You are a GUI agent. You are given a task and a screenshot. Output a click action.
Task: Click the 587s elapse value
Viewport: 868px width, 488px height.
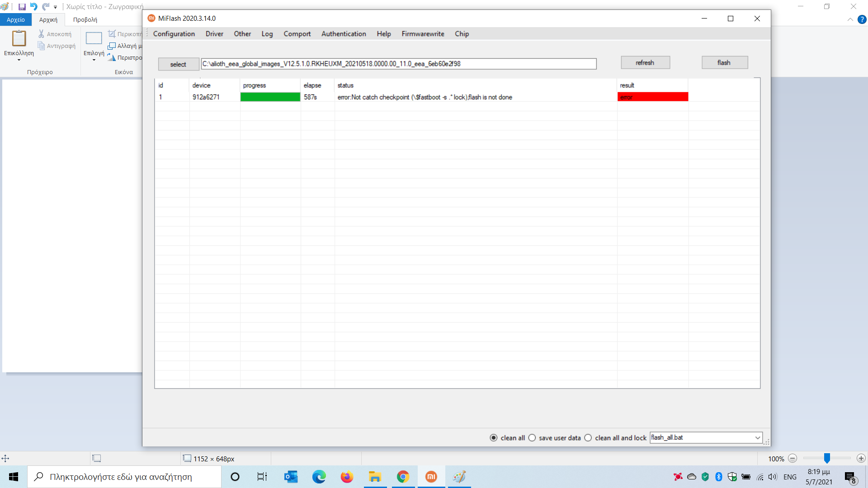310,97
